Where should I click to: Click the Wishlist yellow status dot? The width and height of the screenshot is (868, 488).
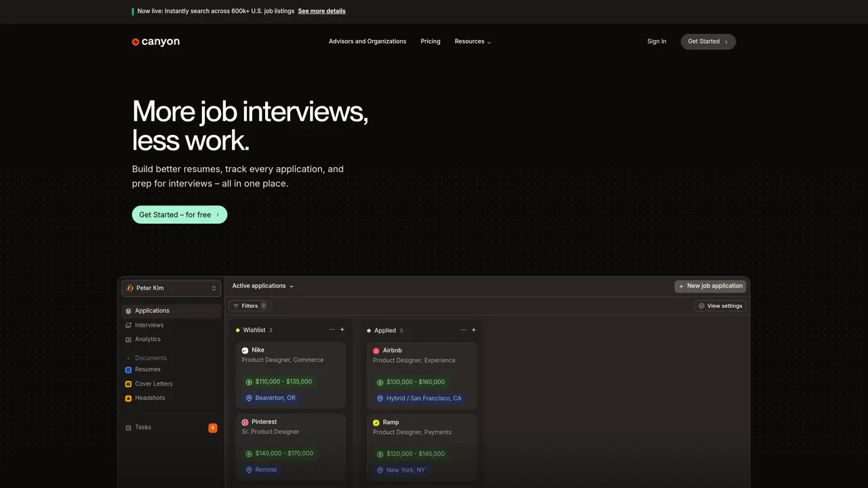pos(238,331)
